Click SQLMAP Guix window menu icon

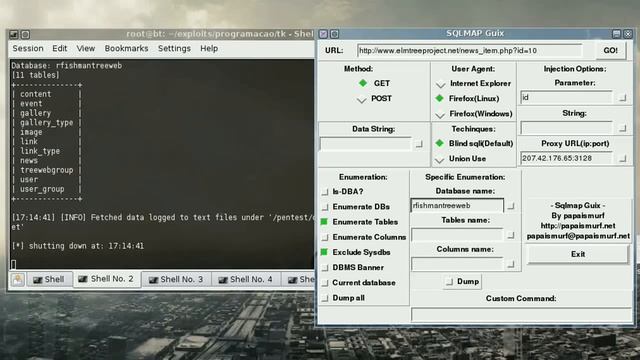(x=323, y=34)
